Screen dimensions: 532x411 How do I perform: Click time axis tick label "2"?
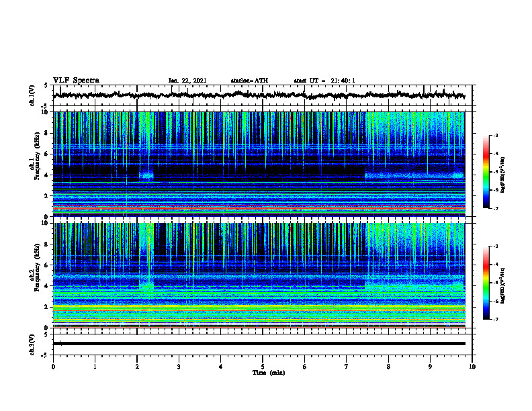137,367
